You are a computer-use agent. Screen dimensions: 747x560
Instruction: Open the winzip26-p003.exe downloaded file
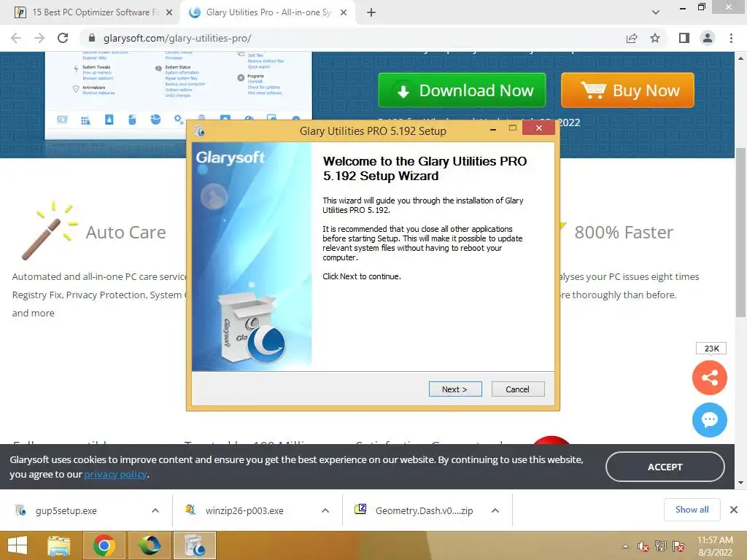(244, 510)
